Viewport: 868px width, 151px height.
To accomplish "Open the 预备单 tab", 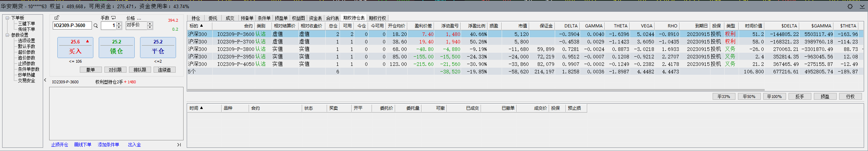I will [x=247, y=18].
